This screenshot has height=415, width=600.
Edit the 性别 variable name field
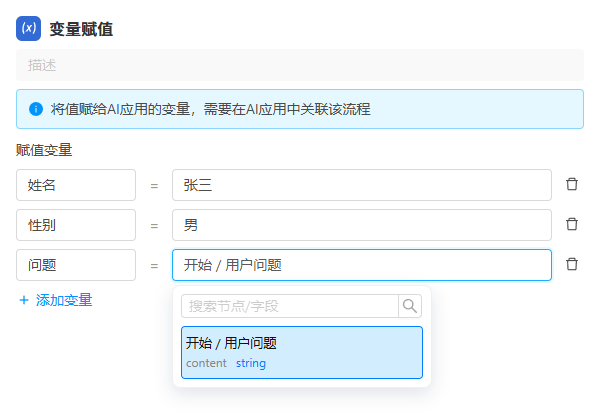tap(76, 225)
